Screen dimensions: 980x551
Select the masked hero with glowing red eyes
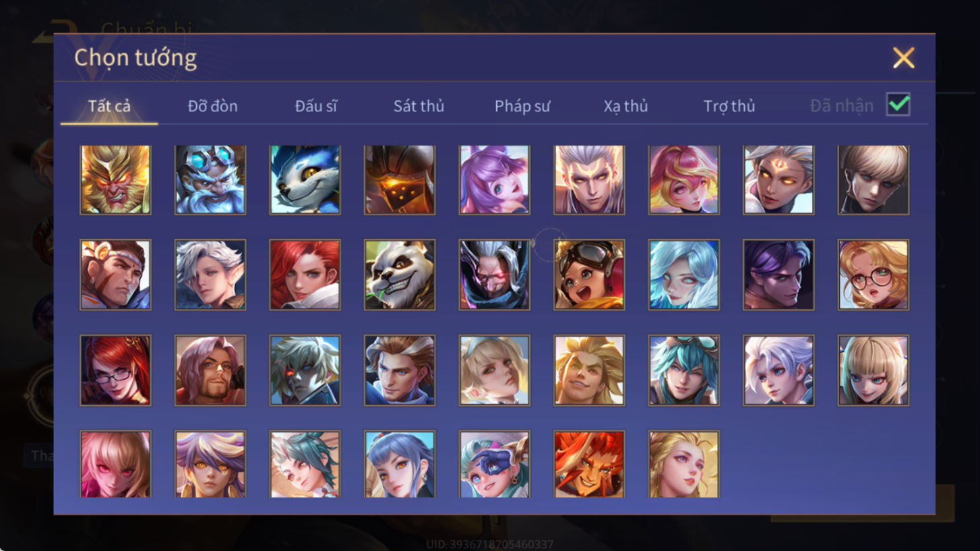(x=494, y=274)
